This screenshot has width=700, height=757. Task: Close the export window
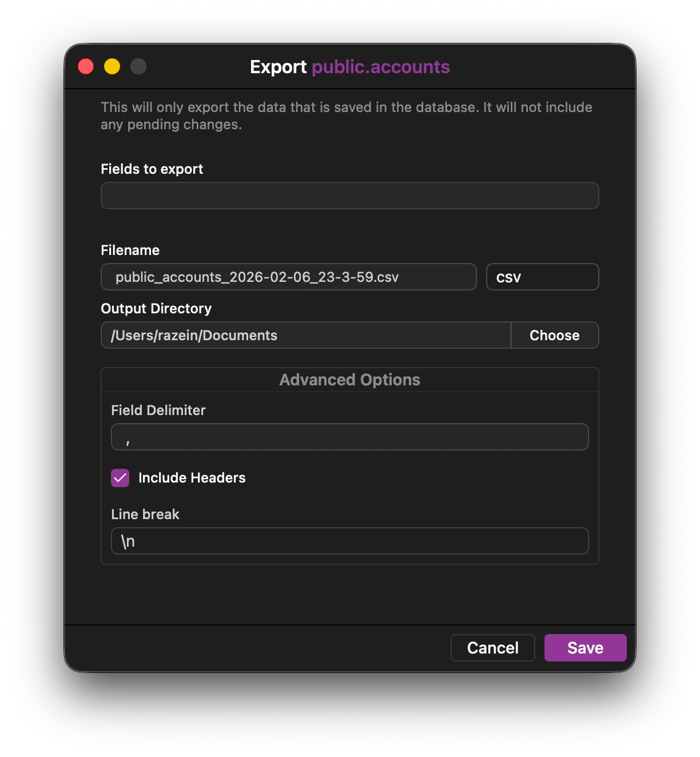[x=86, y=66]
